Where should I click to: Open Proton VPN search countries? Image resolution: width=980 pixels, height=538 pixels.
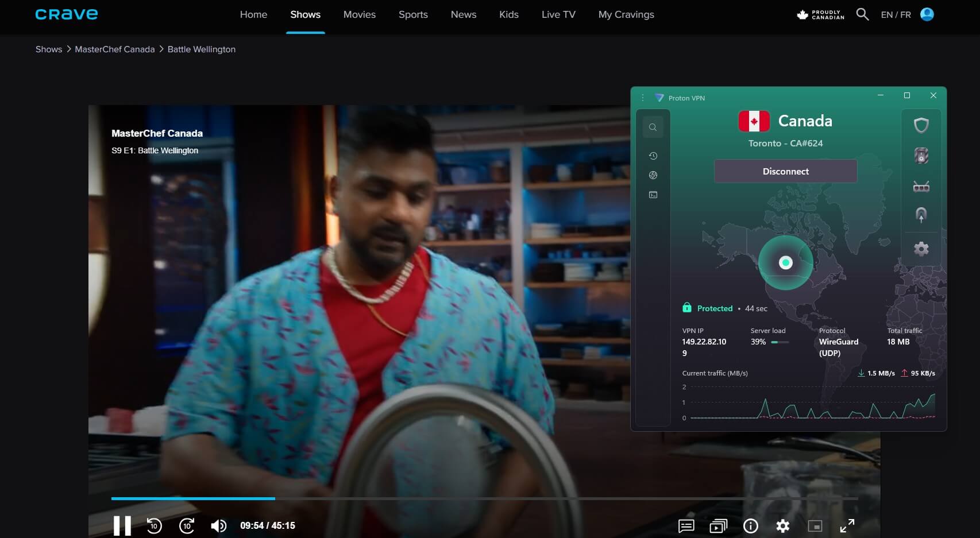(653, 127)
